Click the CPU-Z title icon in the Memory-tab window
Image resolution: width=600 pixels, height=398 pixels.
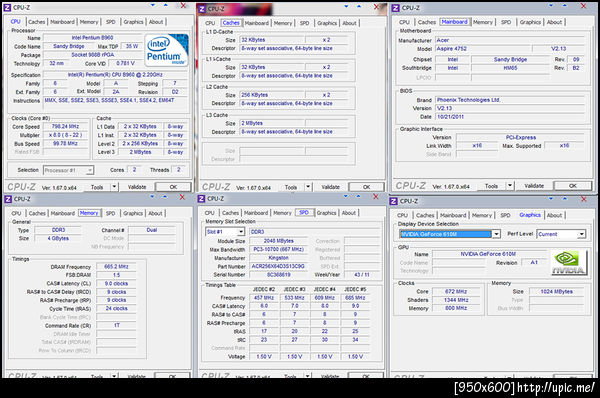(8, 199)
